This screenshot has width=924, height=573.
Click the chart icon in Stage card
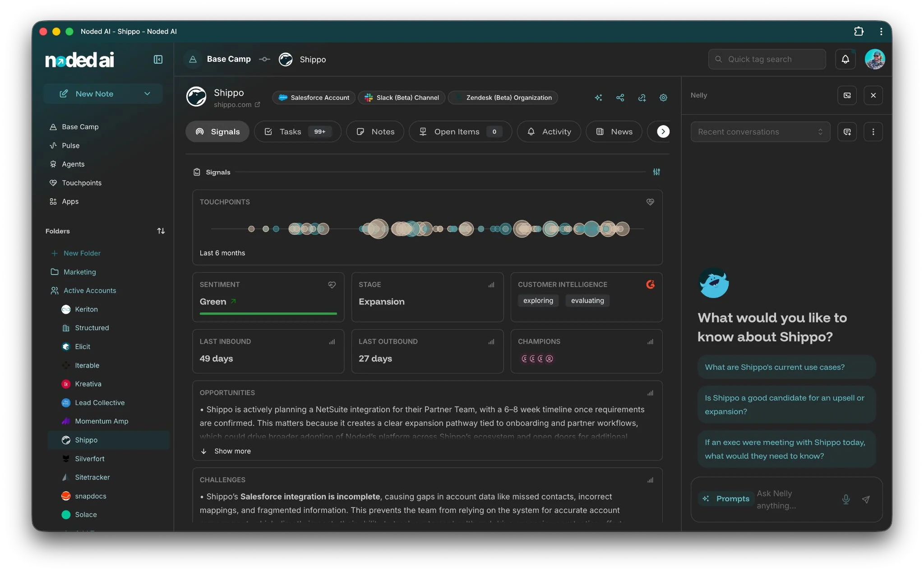[x=491, y=285]
